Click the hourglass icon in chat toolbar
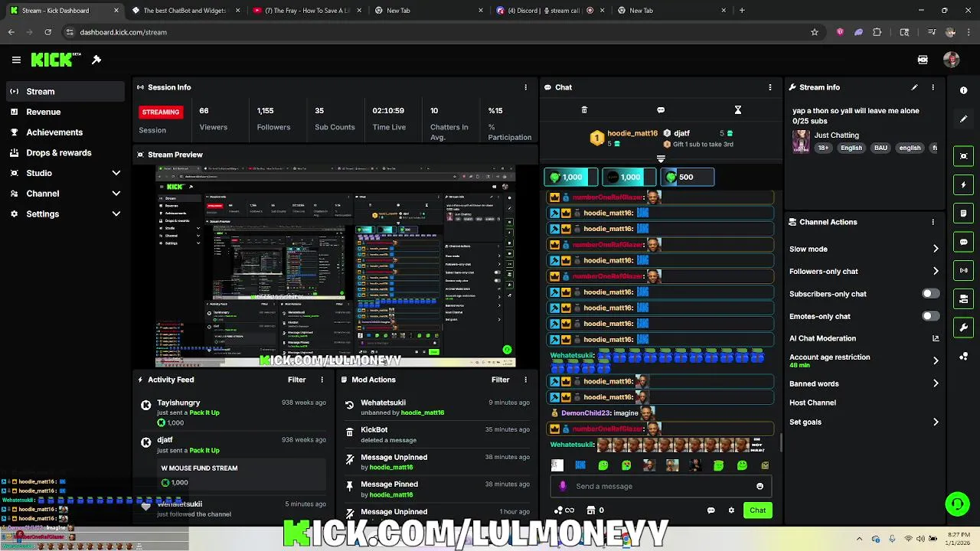980x551 pixels. 738,110
